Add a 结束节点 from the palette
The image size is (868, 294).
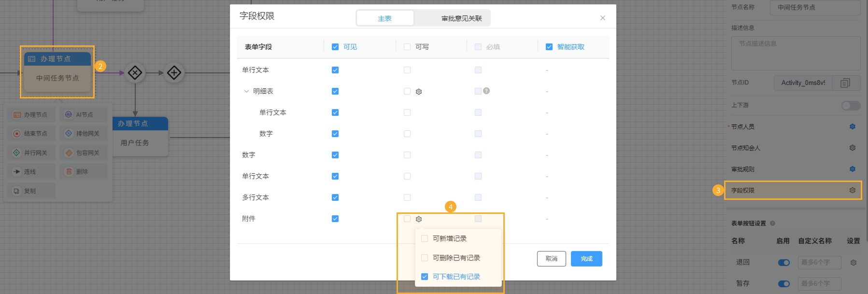point(30,134)
